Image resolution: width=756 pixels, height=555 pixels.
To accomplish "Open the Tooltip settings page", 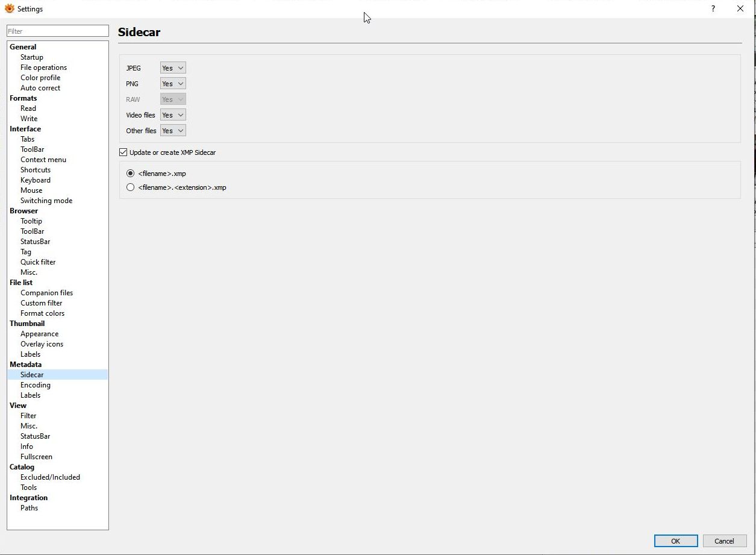I will tap(31, 221).
